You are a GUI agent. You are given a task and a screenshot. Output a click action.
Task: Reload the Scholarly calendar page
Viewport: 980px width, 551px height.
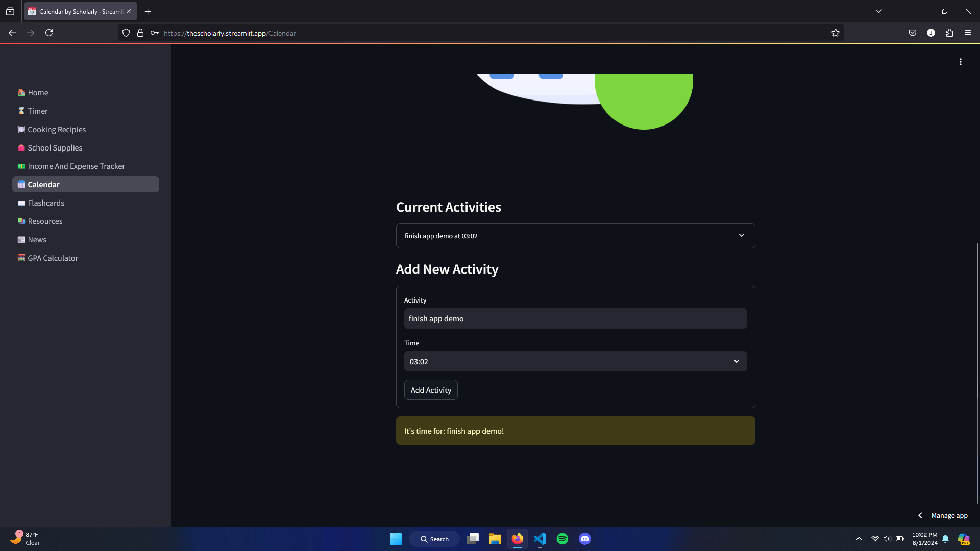pos(49,33)
